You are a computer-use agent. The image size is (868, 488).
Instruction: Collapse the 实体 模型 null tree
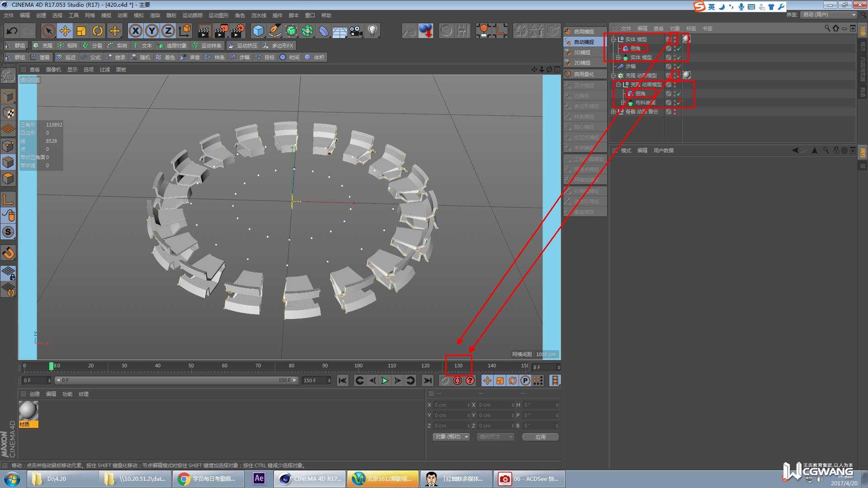click(x=613, y=39)
